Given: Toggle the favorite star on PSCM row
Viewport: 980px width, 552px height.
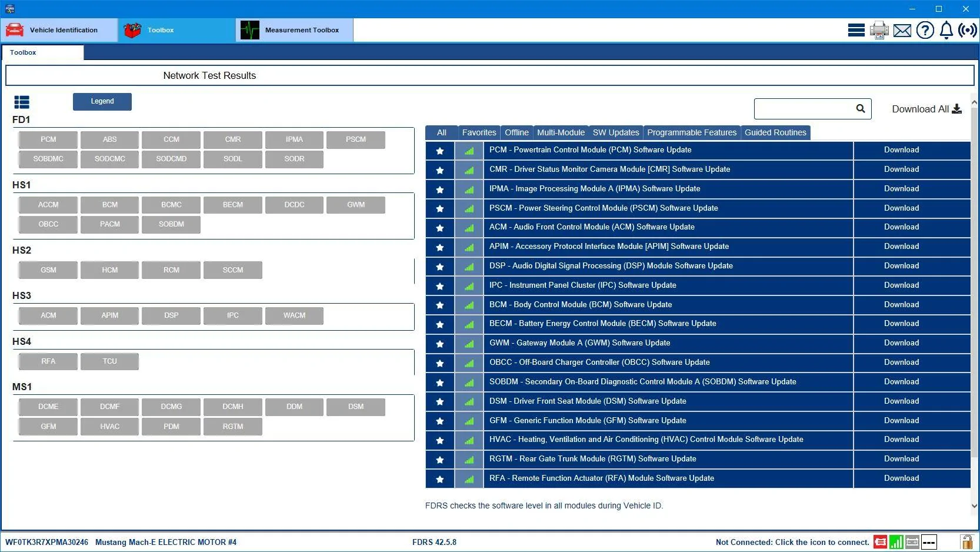Looking at the screenshot, I should click(x=440, y=209).
